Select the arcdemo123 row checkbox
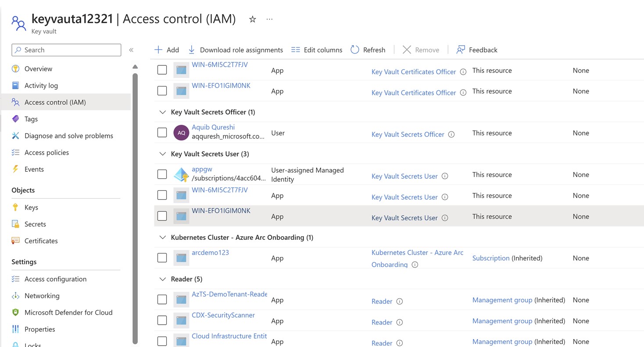This screenshot has height=347, width=644. pos(162,258)
